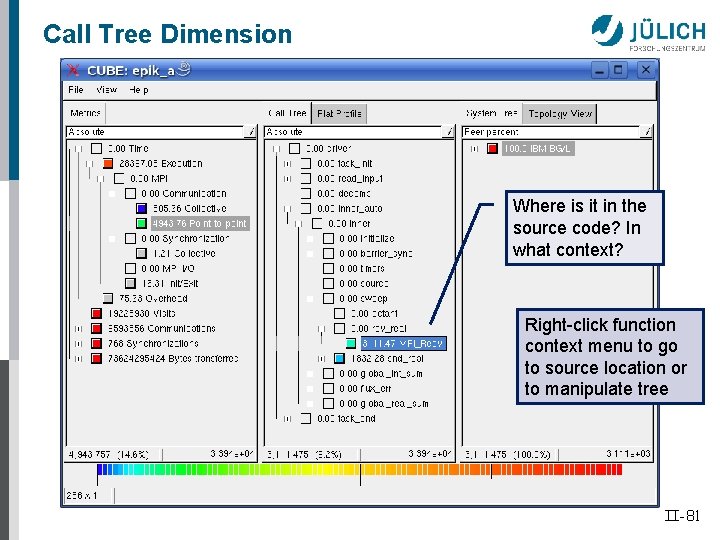Expand the Communications metric node
720x540 pixels.
[x=79, y=329]
